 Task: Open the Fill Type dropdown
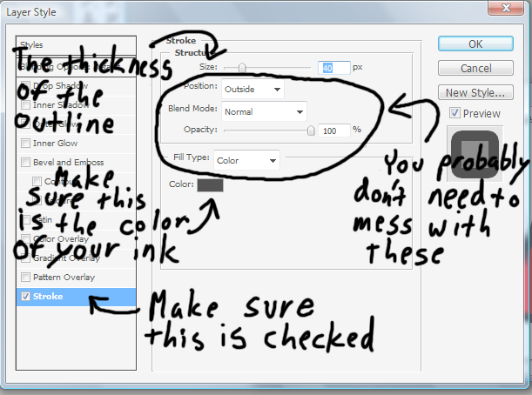(247, 160)
